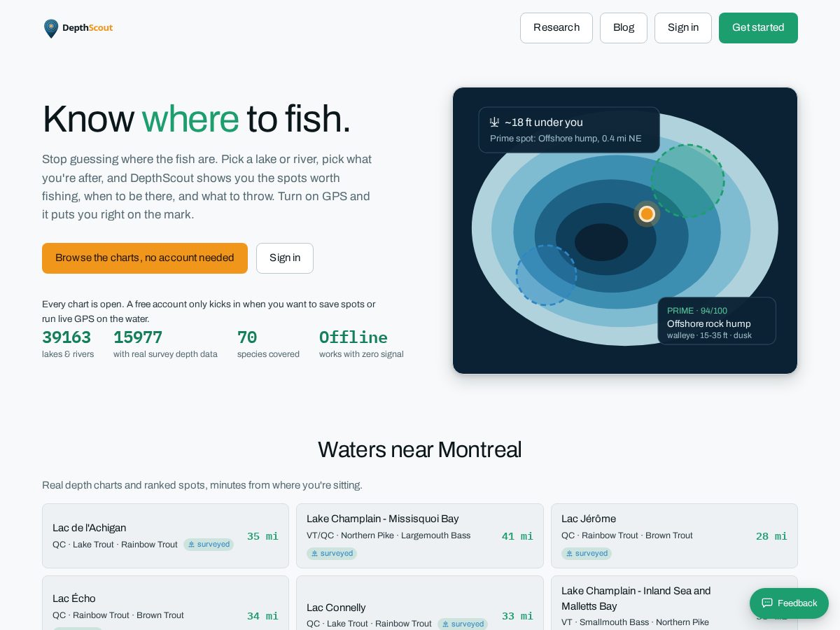This screenshot has width=840, height=630.
Task: Click the green dashed prime spot circle
Action: [x=687, y=181]
